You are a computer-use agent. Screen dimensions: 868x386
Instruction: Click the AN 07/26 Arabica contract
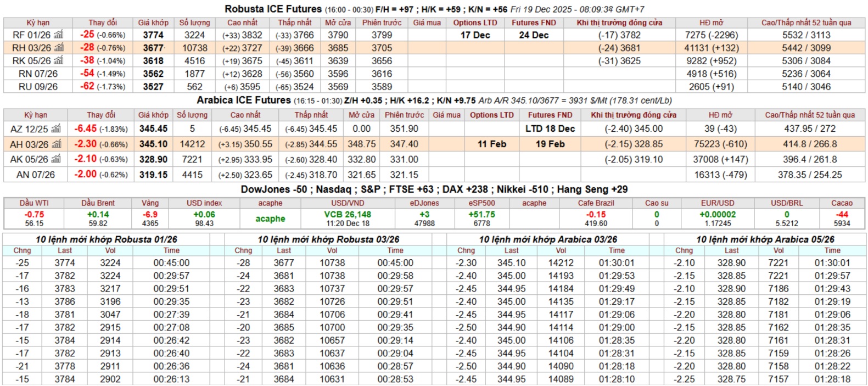click(x=36, y=175)
